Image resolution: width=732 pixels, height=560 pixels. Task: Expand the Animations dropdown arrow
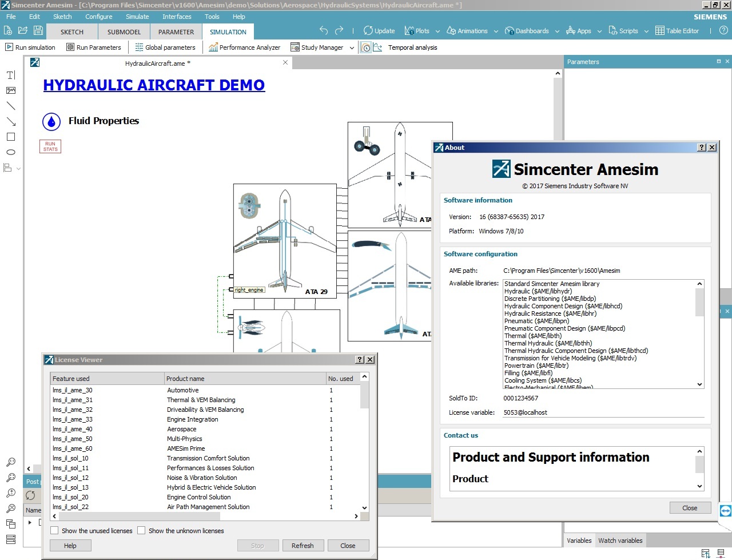tap(496, 31)
